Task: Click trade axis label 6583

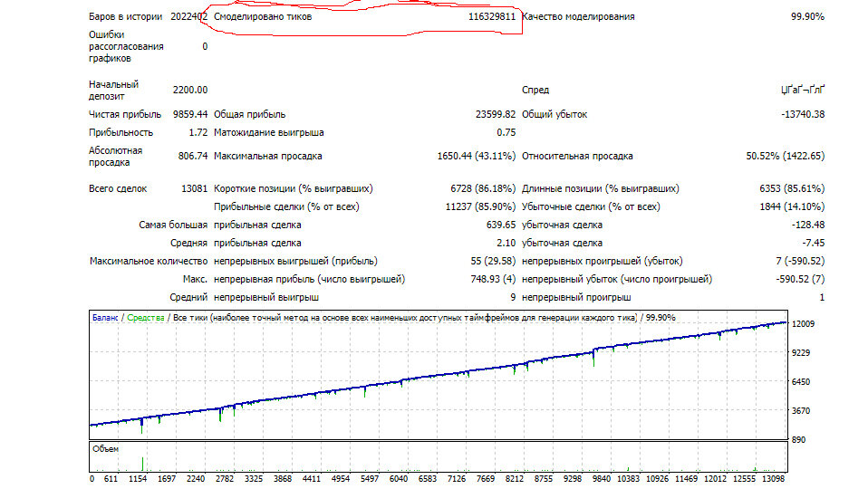Action: point(428,479)
